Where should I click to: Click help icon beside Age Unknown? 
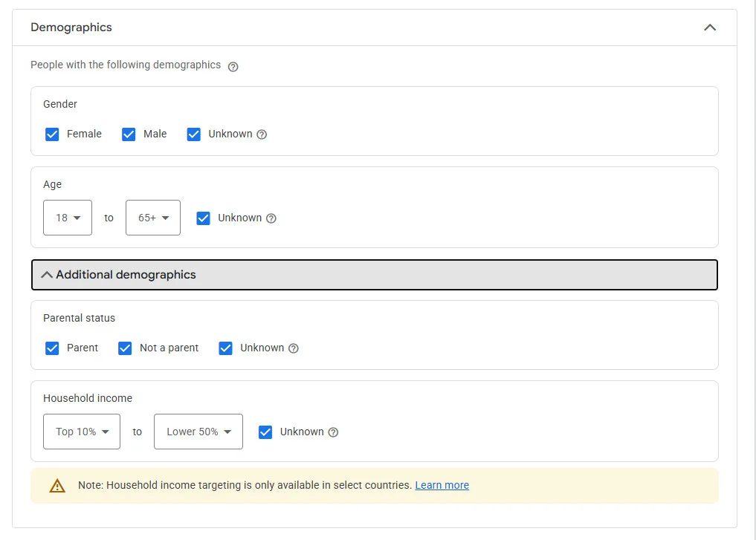271,218
